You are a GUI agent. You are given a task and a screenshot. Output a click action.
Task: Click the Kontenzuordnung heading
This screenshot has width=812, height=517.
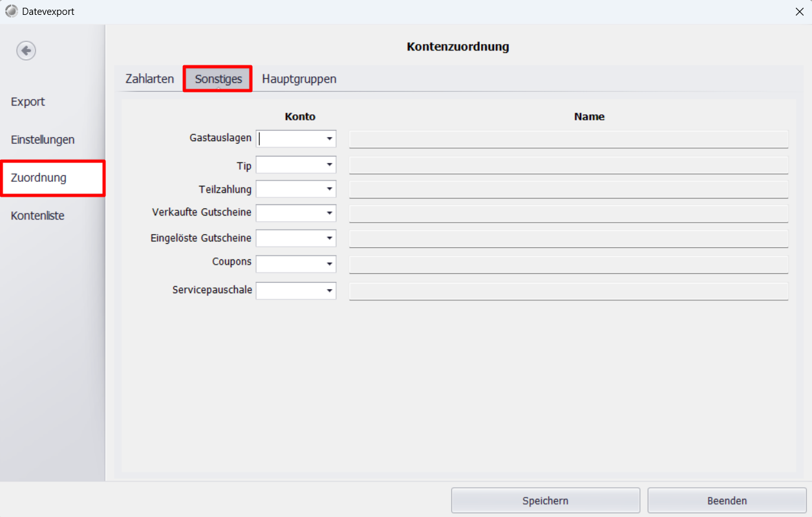pos(458,47)
